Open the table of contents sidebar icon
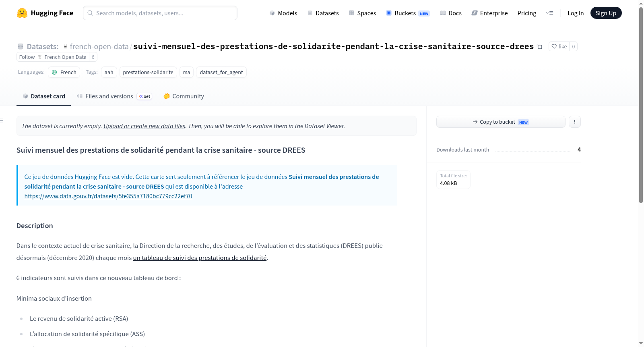 (x=2, y=121)
